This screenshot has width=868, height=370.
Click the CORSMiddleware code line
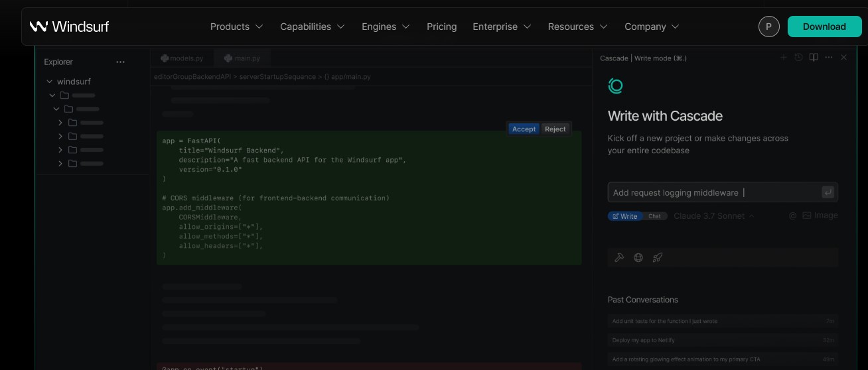(x=210, y=217)
